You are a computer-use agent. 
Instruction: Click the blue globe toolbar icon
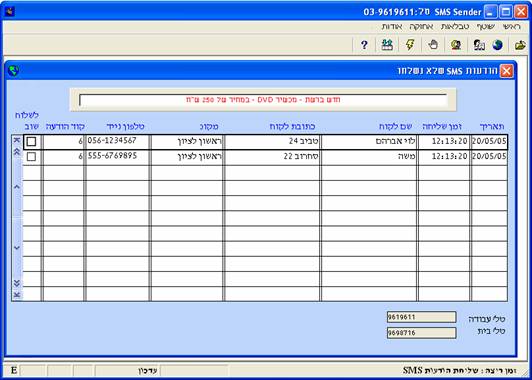497,45
